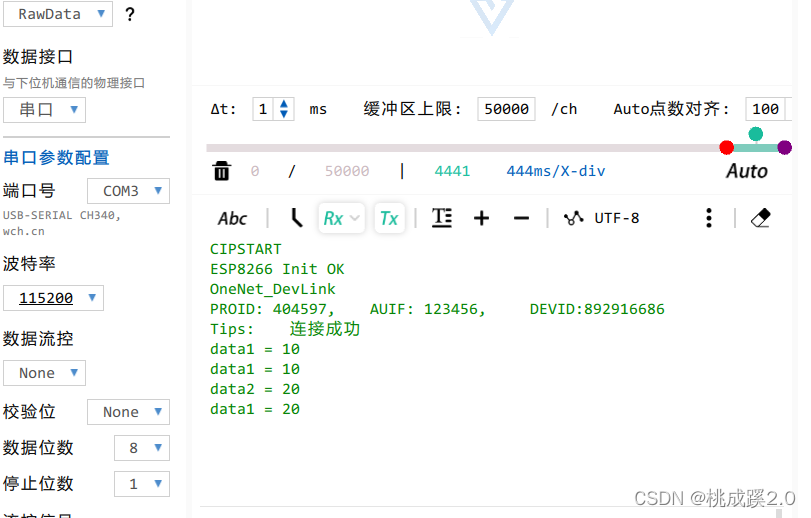The width and height of the screenshot is (811, 518).
Task: Click the 'PROID: 404597,' text
Action: [272, 309]
